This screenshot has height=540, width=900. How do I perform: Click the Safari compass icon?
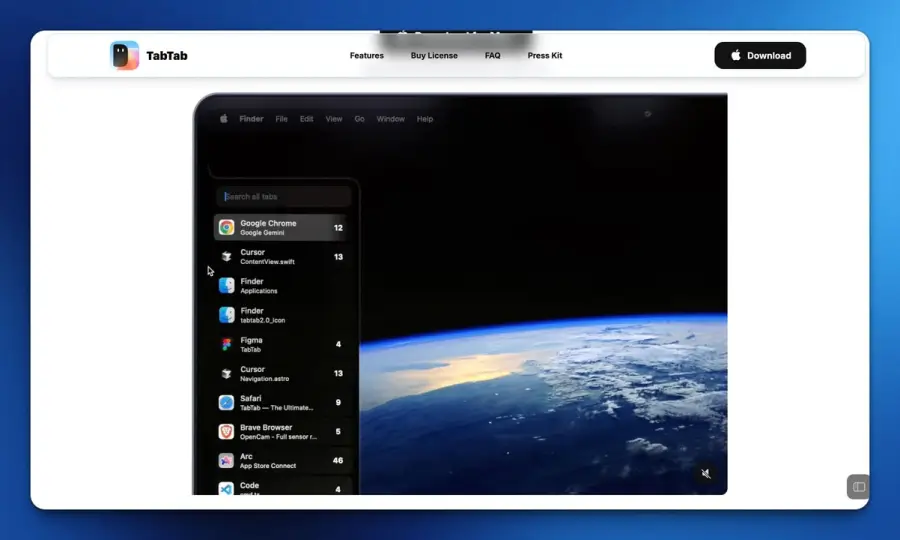[227, 402]
